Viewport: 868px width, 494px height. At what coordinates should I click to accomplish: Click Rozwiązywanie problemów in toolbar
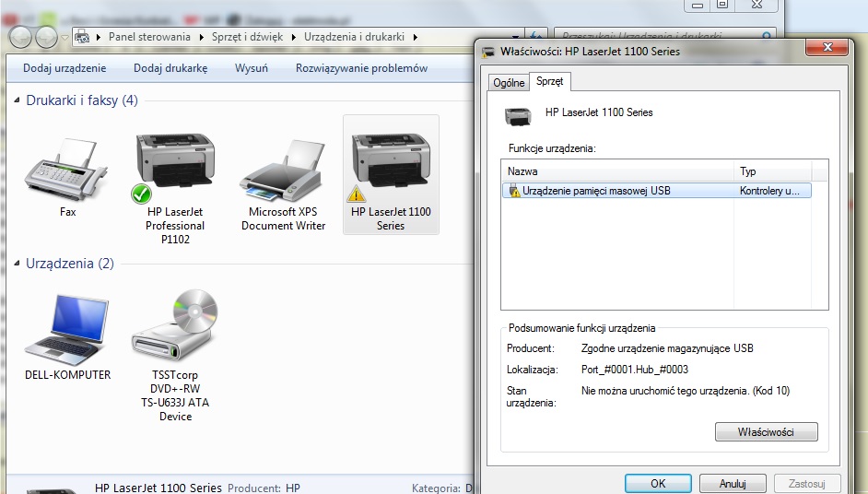pos(361,68)
